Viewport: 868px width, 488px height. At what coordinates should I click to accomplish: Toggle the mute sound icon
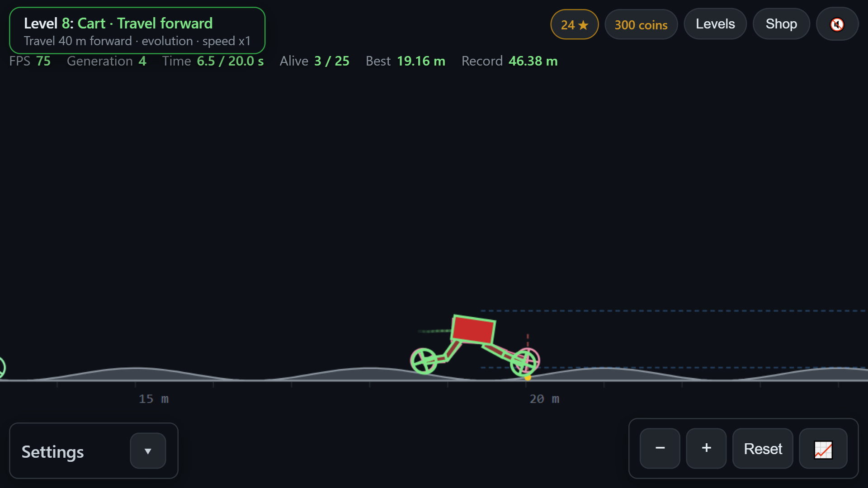pyautogui.click(x=837, y=24)
